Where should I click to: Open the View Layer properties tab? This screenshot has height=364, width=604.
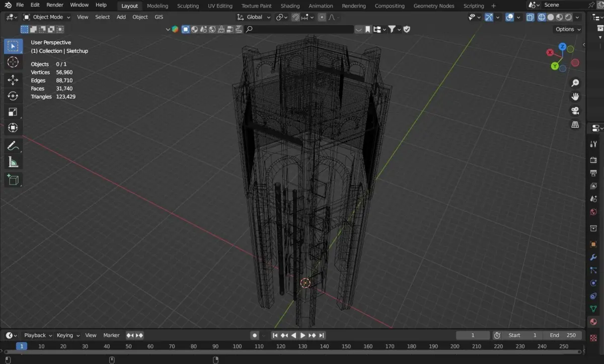tap(593, 186)
